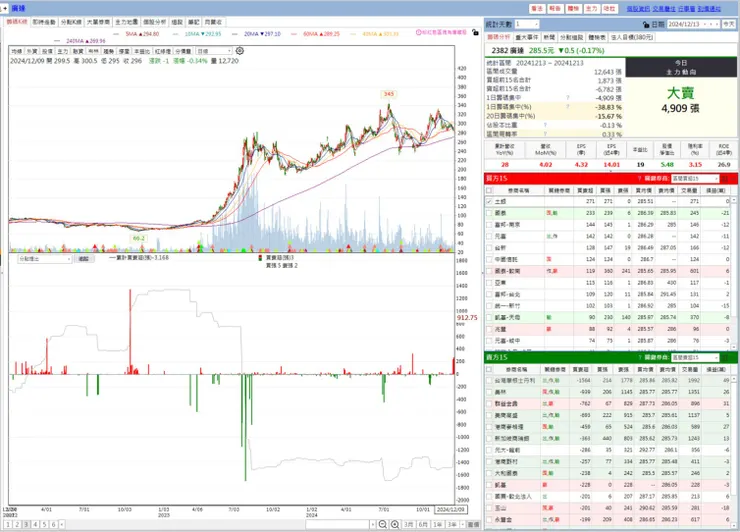
Task: Open 賣方15 區間賣超15 dropdown
Action: pyautogui.click(x=695, y=357)
